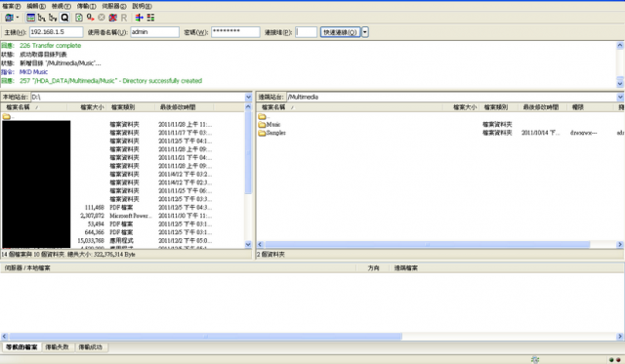
Task: Switch to the Queued files tab
Action: (21, 347)
